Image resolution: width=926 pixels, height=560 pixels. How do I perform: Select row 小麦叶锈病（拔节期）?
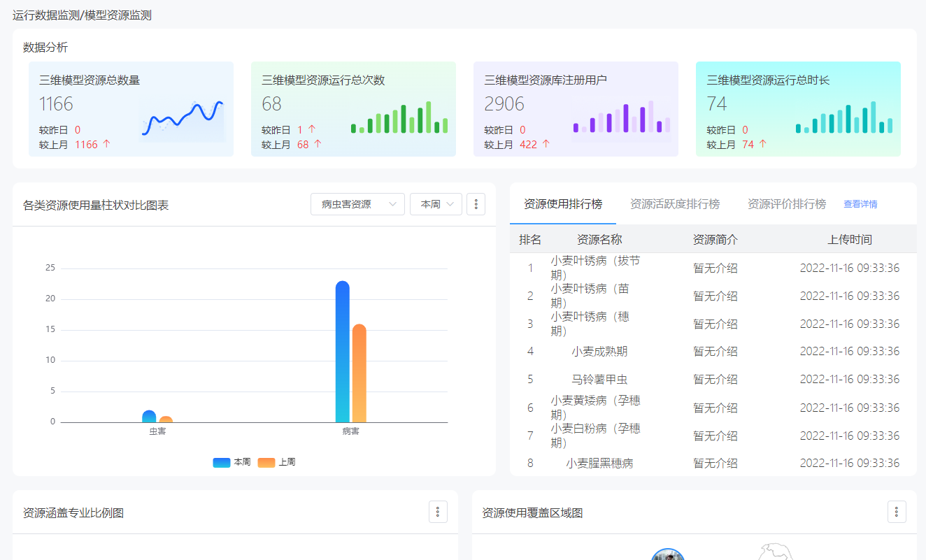click(x=713, y=268)
